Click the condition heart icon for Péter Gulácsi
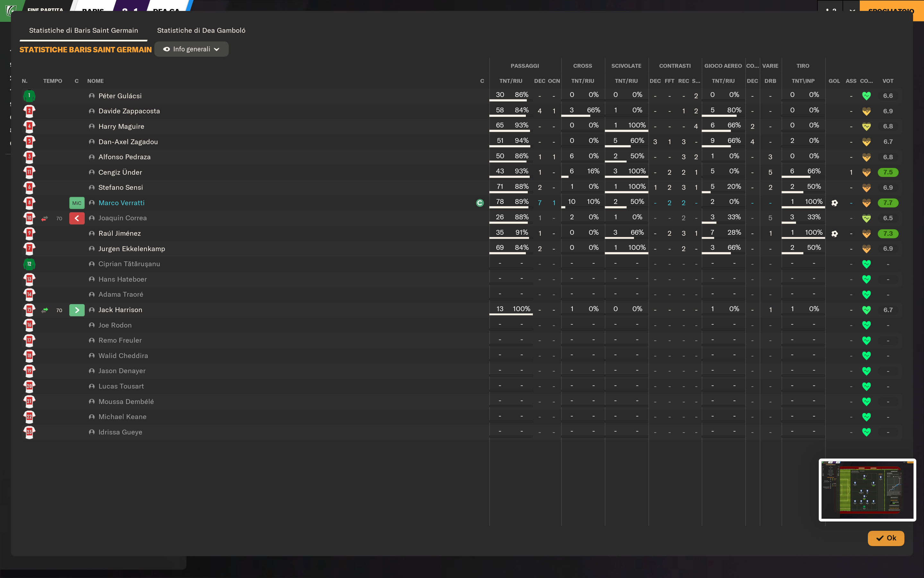Viewport: 924px width, 578px height. click(x=866, y=96)
